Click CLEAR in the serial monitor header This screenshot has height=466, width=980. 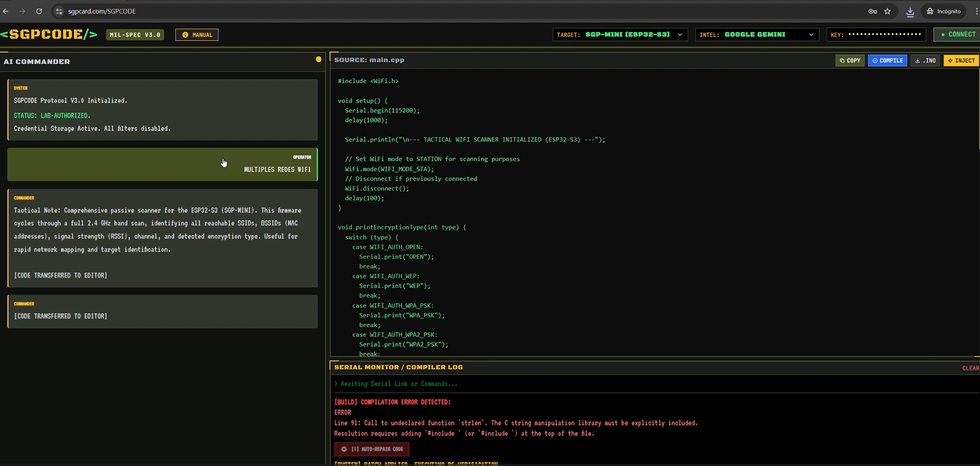tap(971, 368)
